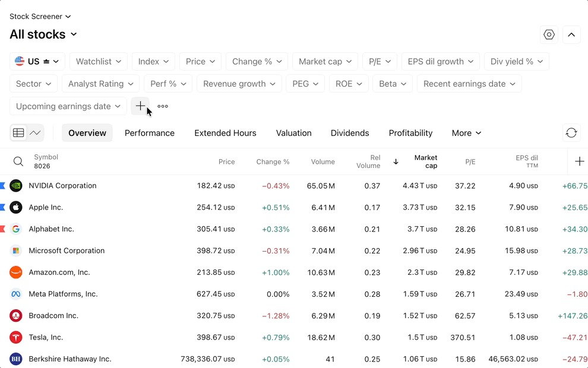This screenshot has width=588, height=368.
Task: Open the Microsoft Corporation stock link
Action: (x=67, y=250)
